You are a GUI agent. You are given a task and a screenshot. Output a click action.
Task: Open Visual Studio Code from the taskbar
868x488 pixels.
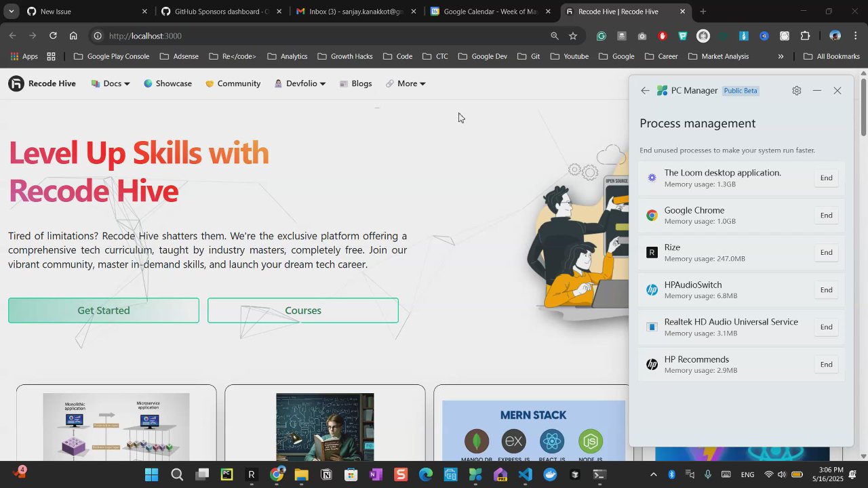pos(526,474)
